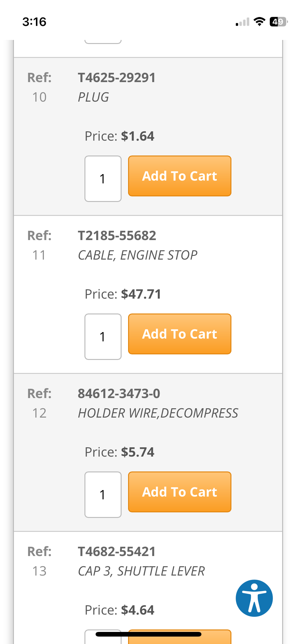Add CABLE, ENGINE STOP to cart
Screen dimensions: 297x644
pyautogui.click(x=179, y=334)
